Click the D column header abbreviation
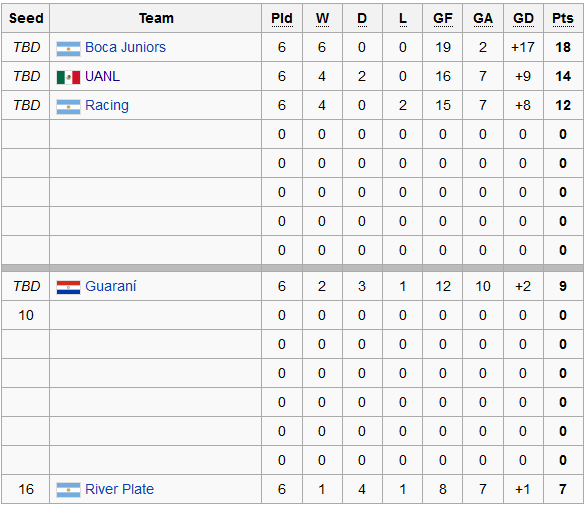Viewport: 584px width, 505px height. (x=362, y=18)
